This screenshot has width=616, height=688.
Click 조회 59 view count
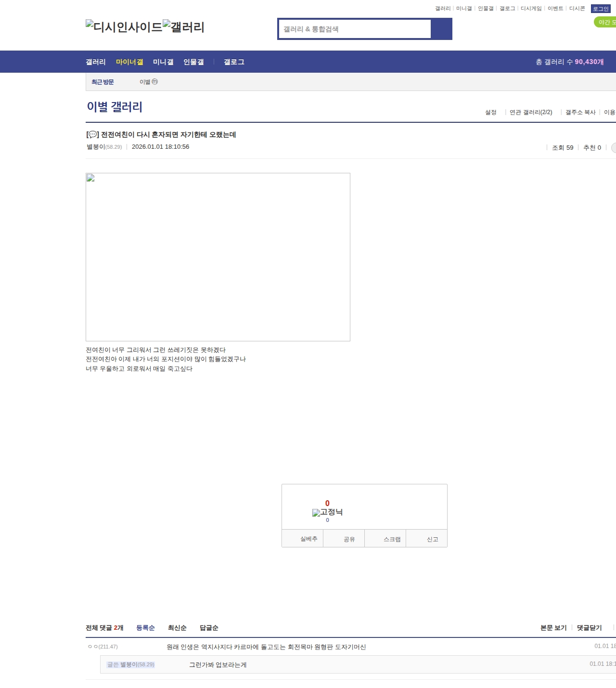pos(563,148)
